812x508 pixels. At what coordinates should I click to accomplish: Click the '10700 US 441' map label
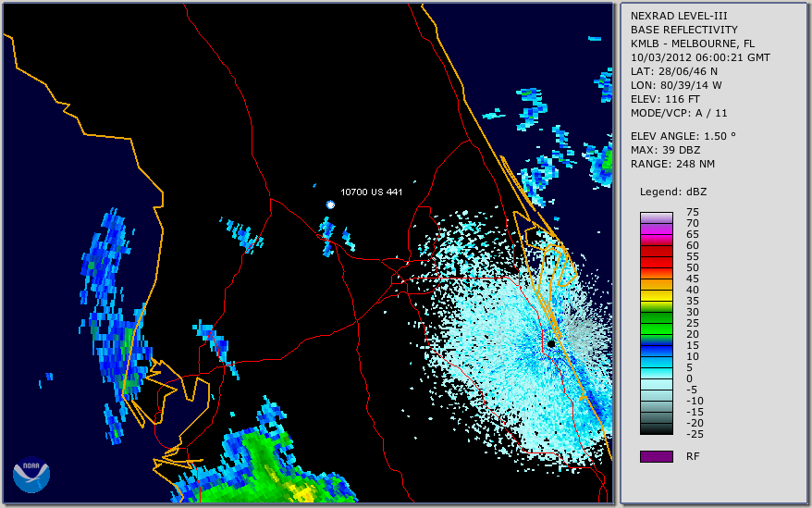tap(371, 192)
